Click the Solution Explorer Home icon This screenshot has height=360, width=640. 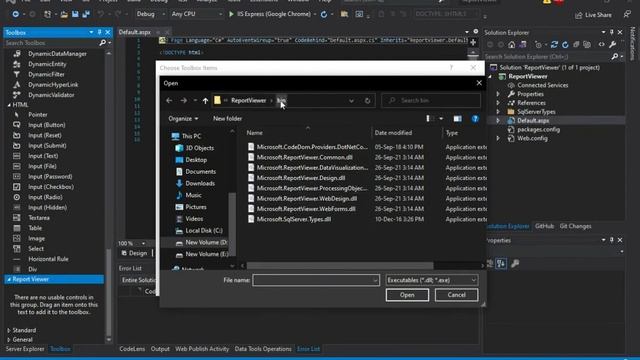point(511,44)
